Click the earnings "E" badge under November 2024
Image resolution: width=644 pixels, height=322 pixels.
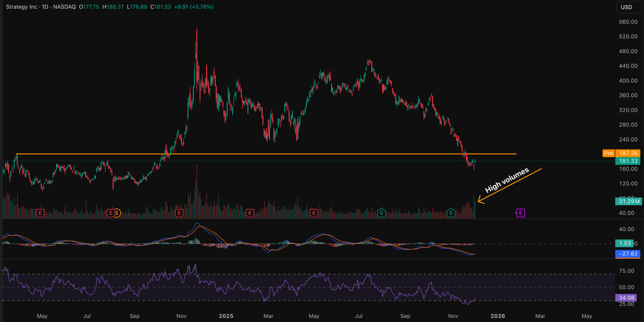point(180,213)
